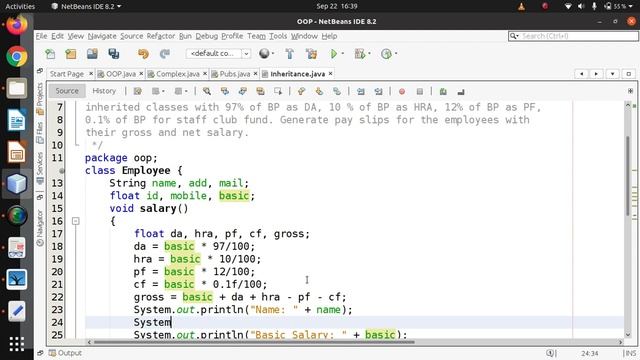Click the globe browser icon in toolbar
640x360 pixels.
click(x=264, y=53)
